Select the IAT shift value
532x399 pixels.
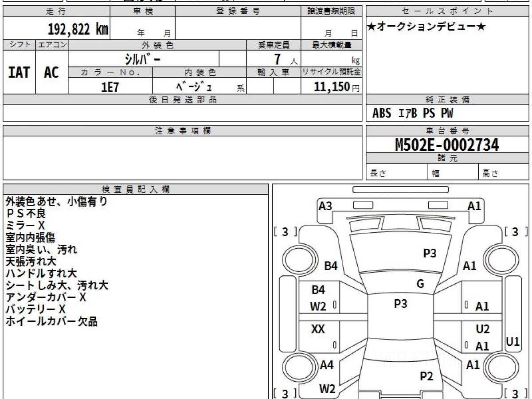19,72
